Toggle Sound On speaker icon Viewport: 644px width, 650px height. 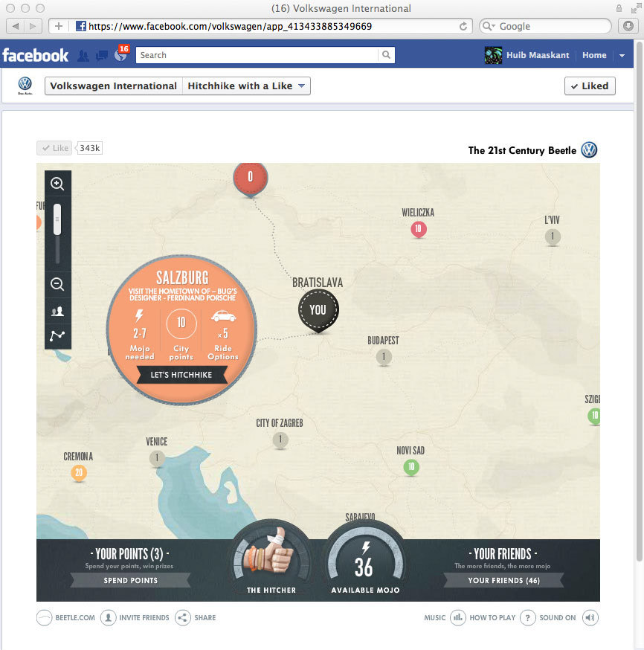coord(590,618)
